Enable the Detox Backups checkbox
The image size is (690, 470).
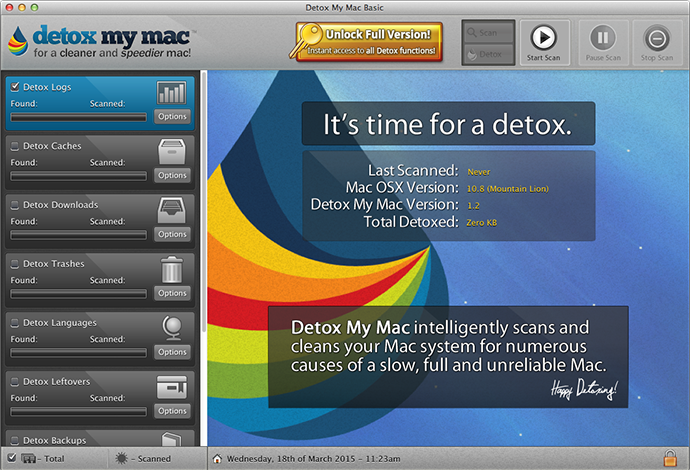click(x=15, y=440)
